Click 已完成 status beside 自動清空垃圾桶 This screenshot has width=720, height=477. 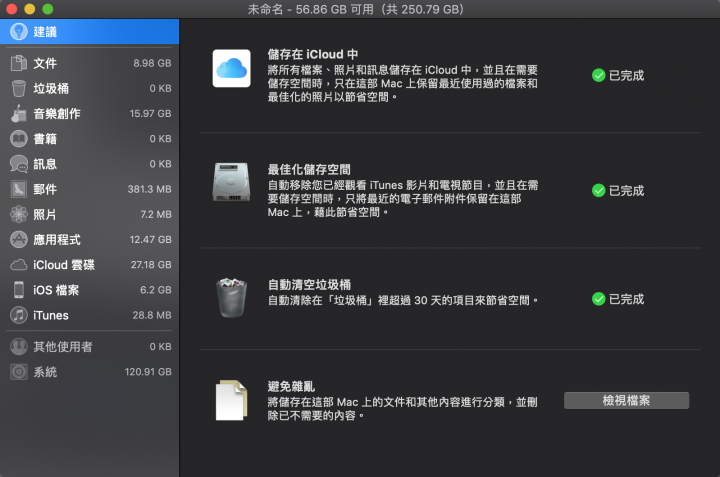coord(626,299)
